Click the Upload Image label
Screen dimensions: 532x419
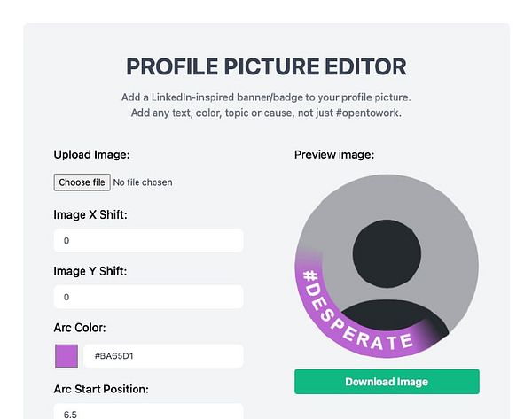click(92, 154)
